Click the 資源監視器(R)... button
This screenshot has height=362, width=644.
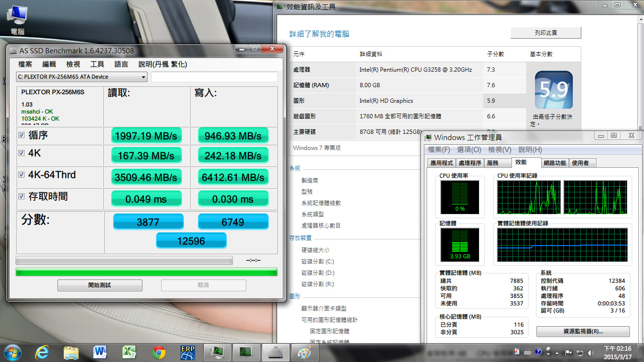583,331
